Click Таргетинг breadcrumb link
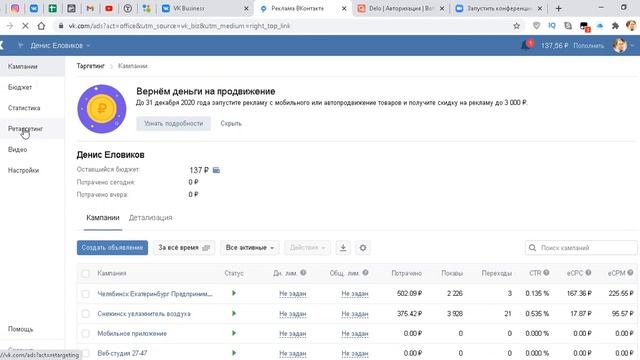This screenshot has height=360, width=640. (x=91, y=66)
